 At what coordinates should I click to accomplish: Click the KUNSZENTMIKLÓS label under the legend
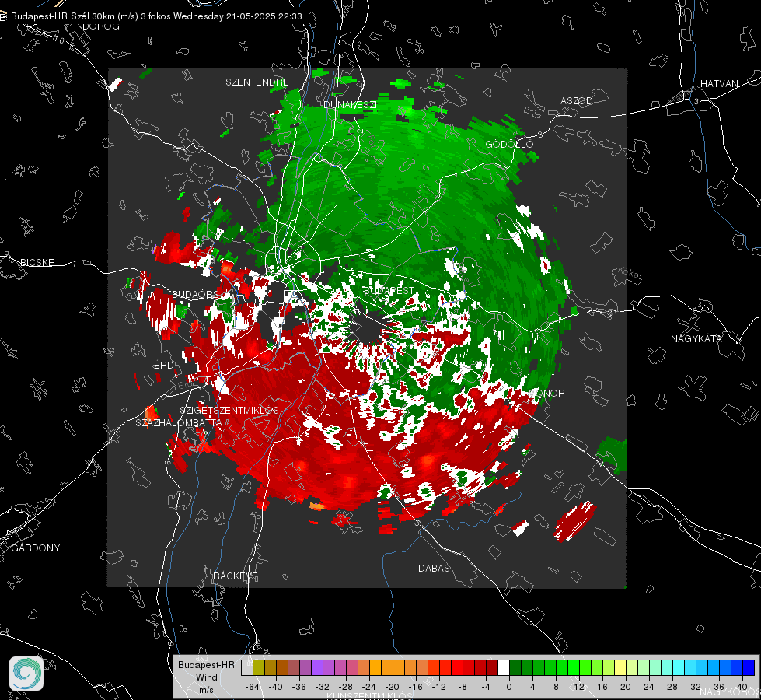(370, 696)
